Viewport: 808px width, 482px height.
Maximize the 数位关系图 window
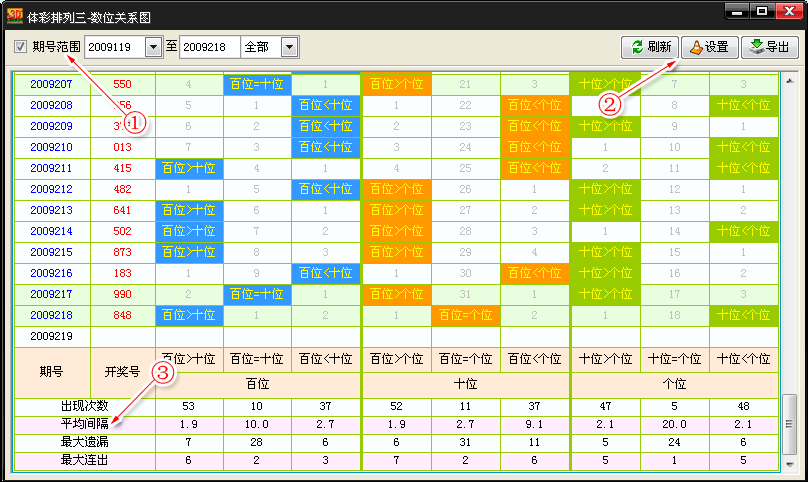pyautogui.click(x=762, y=11)
